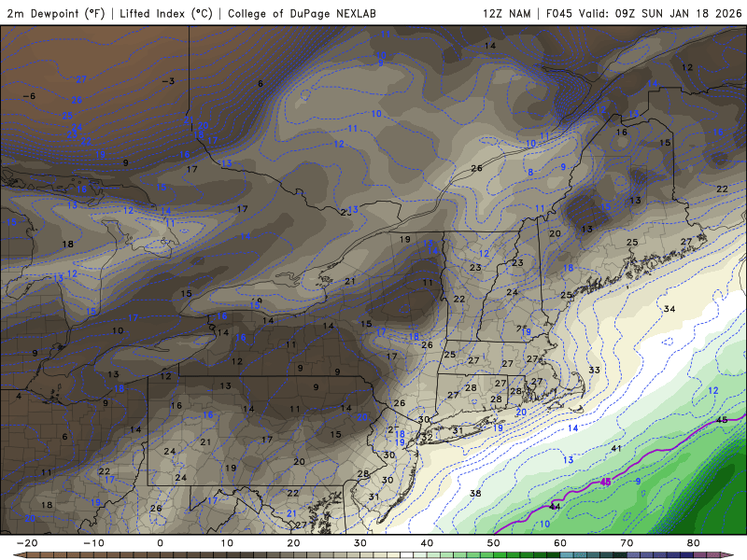
Task: Click the blue '26' lifted index contour label
Action: 77,100
